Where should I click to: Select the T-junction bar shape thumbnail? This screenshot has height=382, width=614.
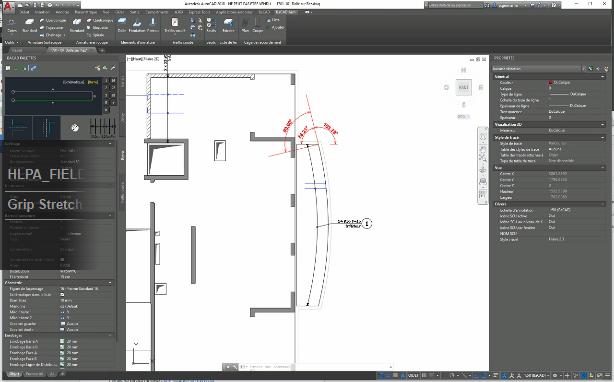47,128
